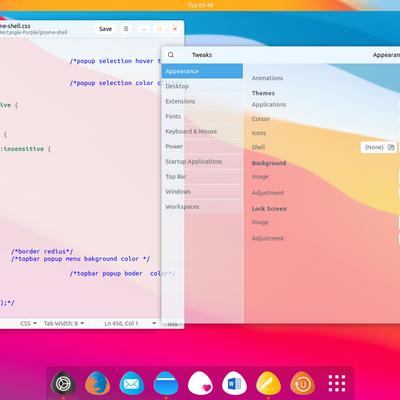Select Desktop in Tweaks sidebar
This screenshot has height=400, width=400.
coord(202,86)
